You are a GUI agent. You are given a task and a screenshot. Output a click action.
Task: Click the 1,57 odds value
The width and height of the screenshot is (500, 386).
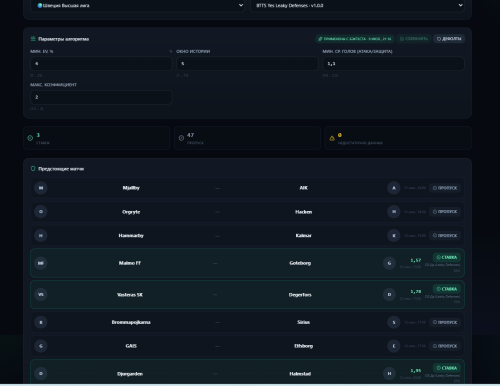pyautogui.click(x=416, y=260)
